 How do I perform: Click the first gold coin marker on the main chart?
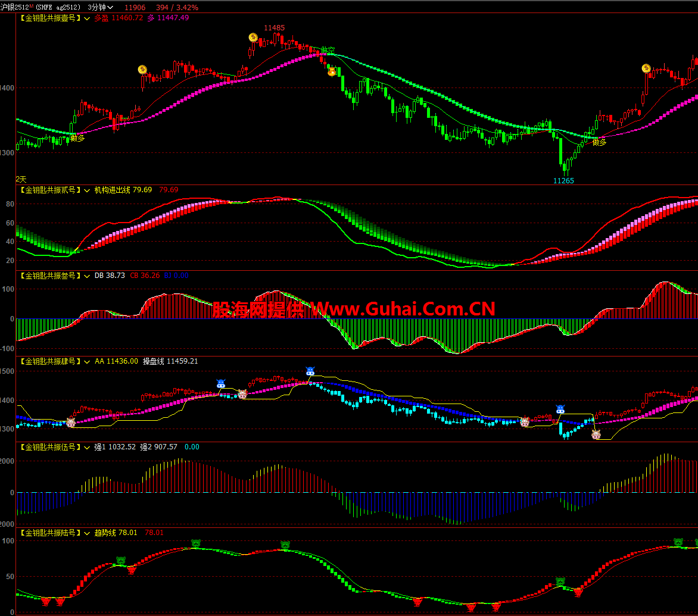tap(142, 70)
